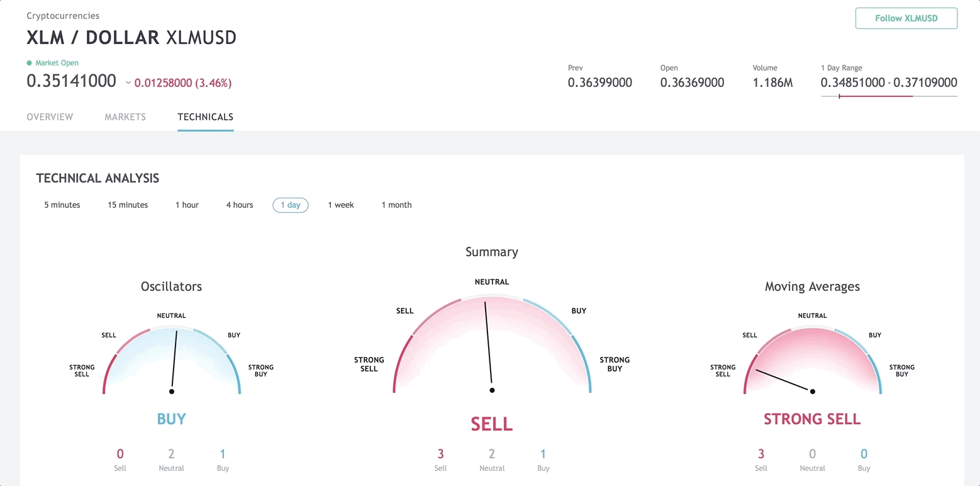Click the red price change down arrow
980x486 pixels.
pos(128,83)
